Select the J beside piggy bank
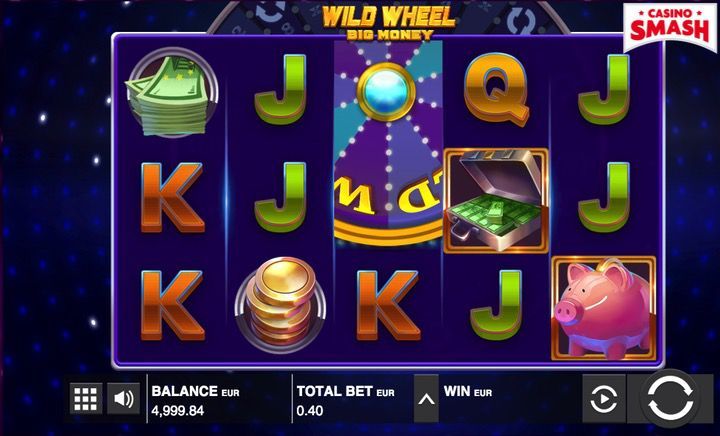 point(496,305)
